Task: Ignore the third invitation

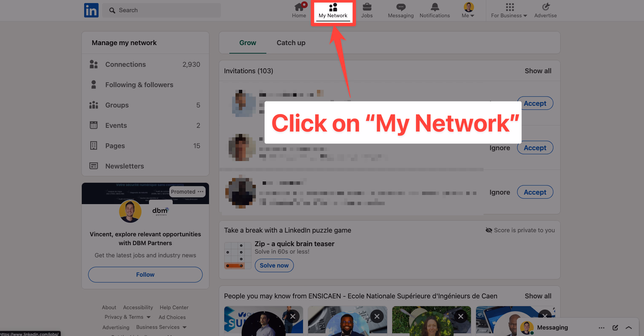Action: (x=500, y=192)
